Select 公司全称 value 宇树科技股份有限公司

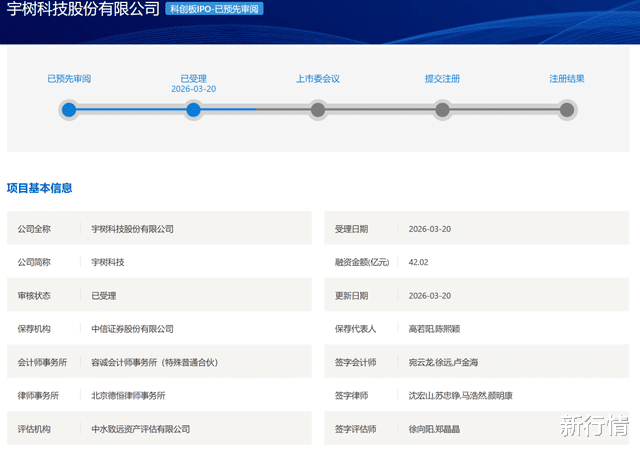click(x=132, y=229)
